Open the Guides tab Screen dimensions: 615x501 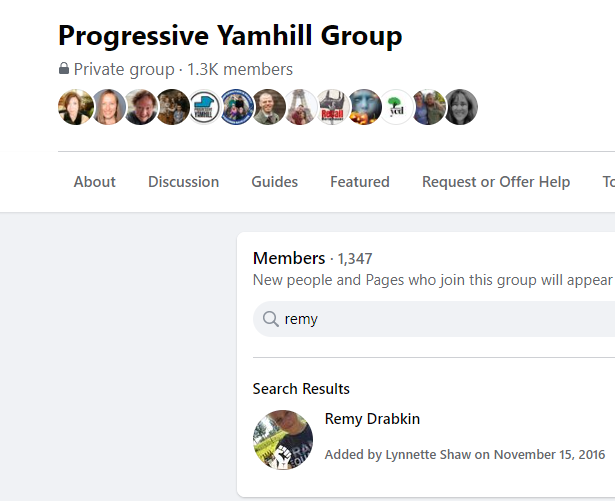275,182
